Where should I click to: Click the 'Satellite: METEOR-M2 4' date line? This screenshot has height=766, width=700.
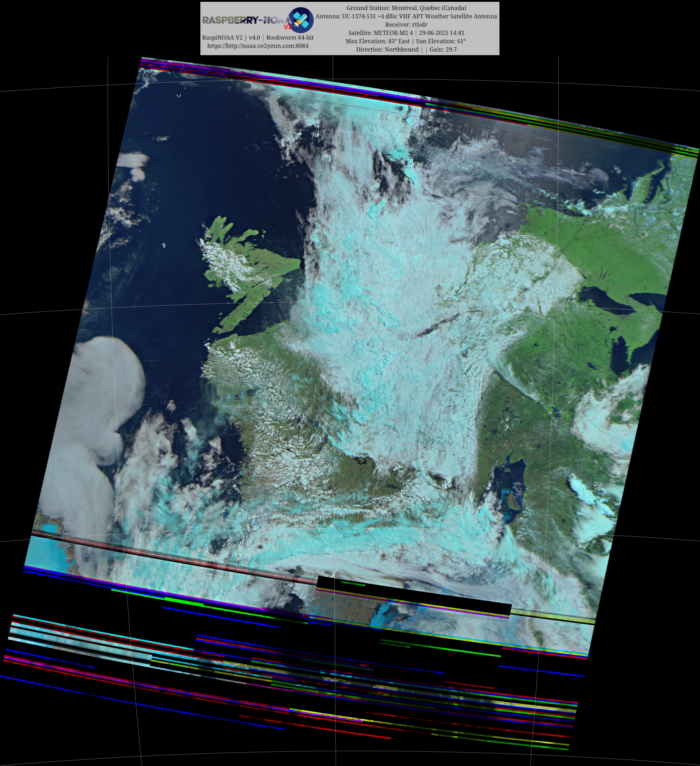[x=406, y=33]
